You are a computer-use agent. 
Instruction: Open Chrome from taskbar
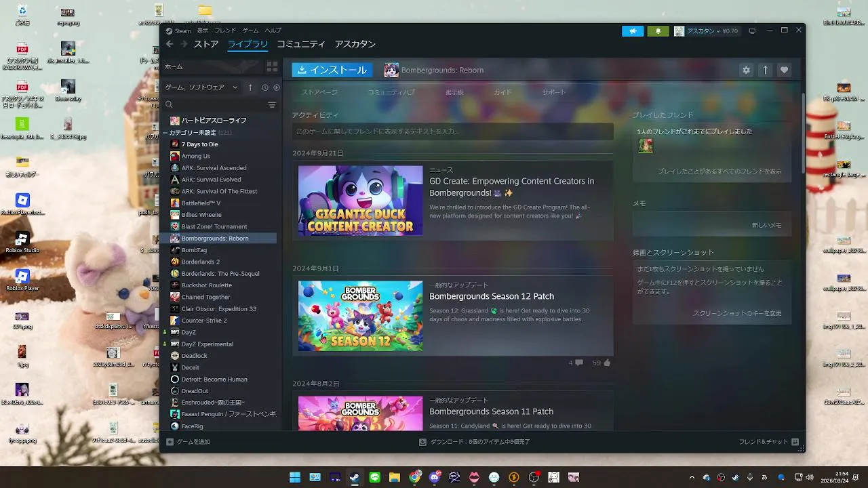coord(414,477)
